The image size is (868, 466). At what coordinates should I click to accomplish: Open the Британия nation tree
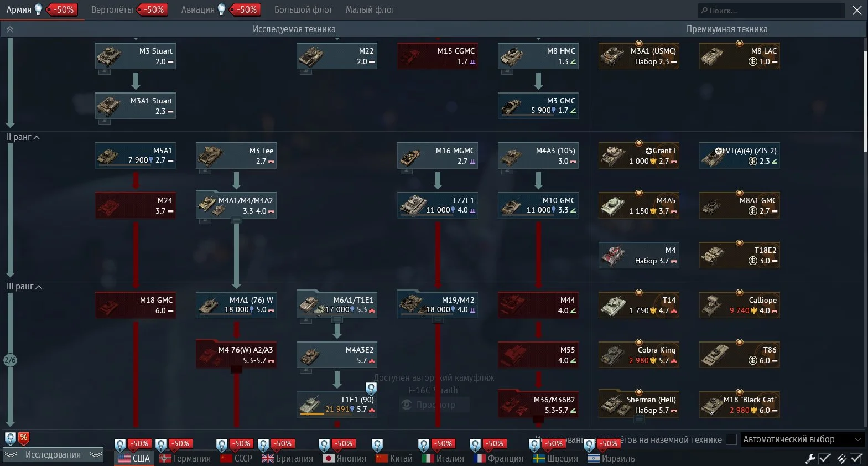click(287, 458)
